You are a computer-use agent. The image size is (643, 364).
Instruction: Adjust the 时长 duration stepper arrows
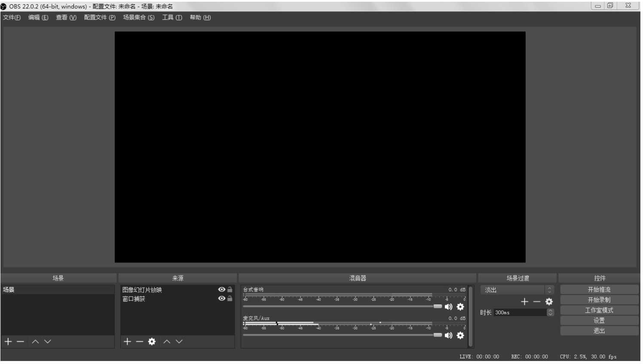(550, 312)
